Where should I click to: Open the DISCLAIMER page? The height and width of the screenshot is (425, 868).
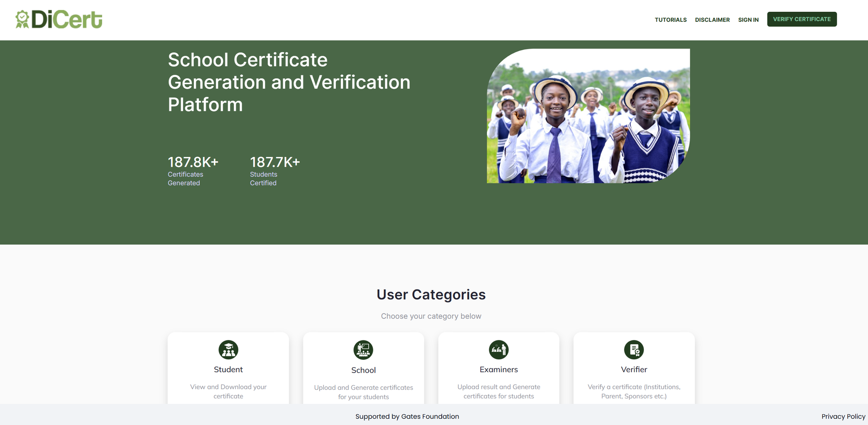coord(712,19)
